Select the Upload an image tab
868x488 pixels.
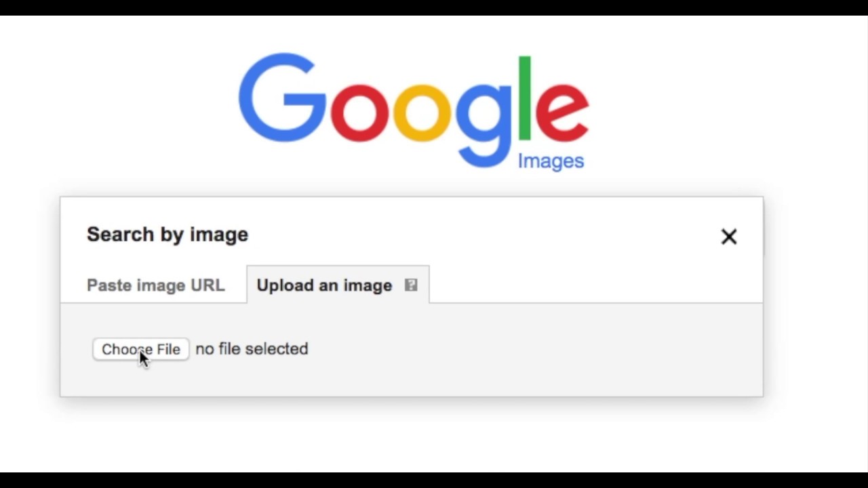pyautogui.click(x=323, y=285)
